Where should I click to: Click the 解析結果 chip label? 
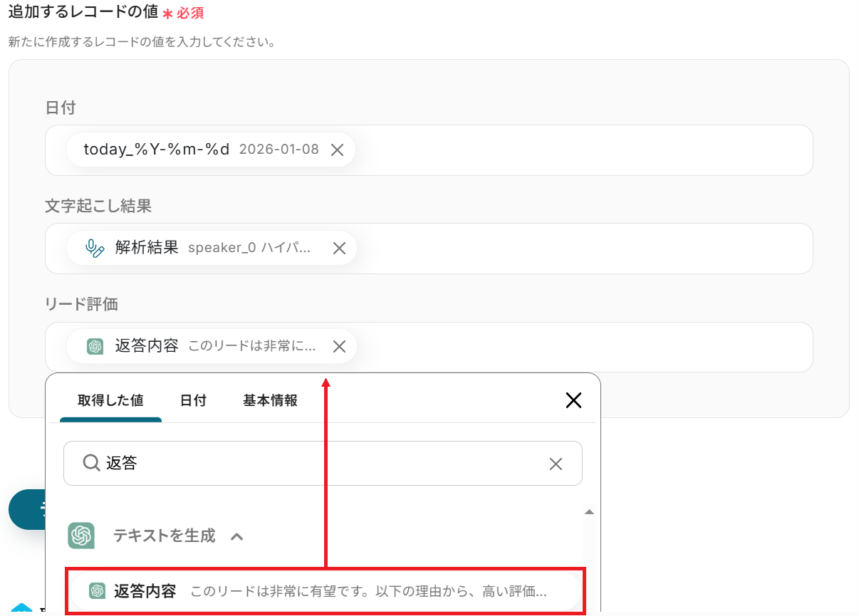coord(147,248)
